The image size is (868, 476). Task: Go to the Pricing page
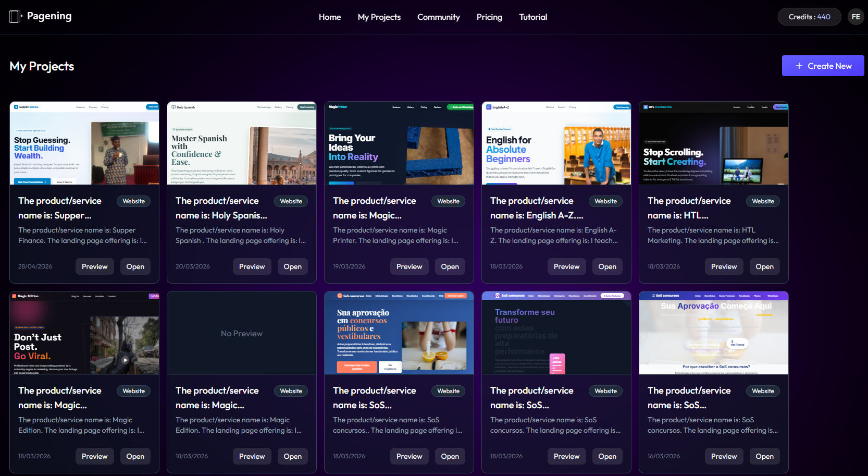point(489,17)
